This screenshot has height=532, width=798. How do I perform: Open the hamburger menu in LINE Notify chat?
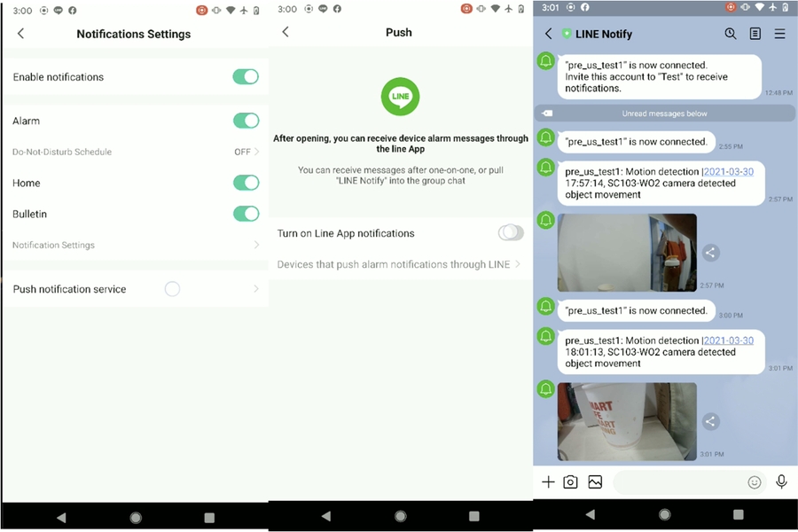(780, 34)
